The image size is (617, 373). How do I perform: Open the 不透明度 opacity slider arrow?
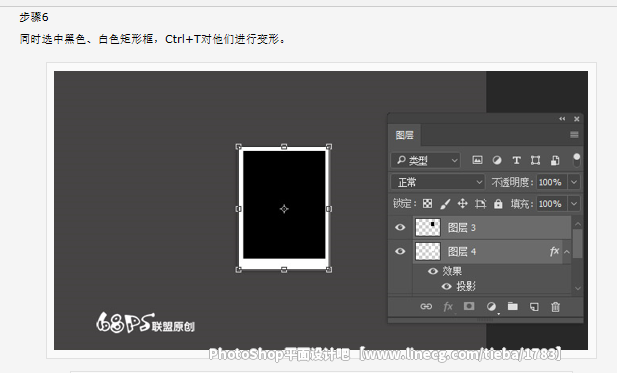click(574, 182)
